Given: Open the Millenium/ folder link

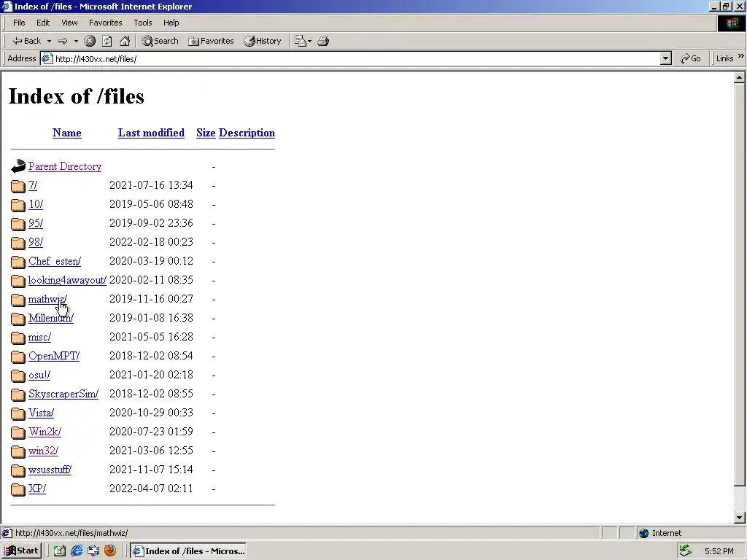Looking at the screenshot, I should [x=51, y=318].
